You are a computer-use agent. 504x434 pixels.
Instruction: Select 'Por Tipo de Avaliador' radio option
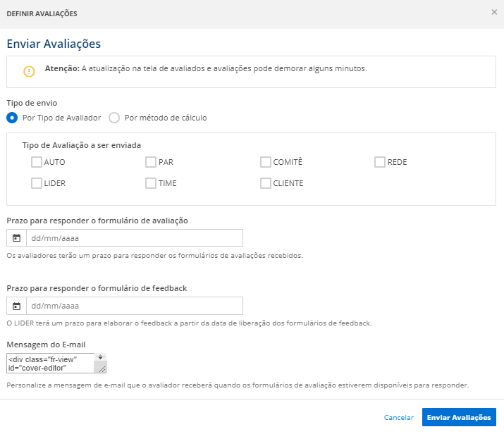(x=12, y=118)
